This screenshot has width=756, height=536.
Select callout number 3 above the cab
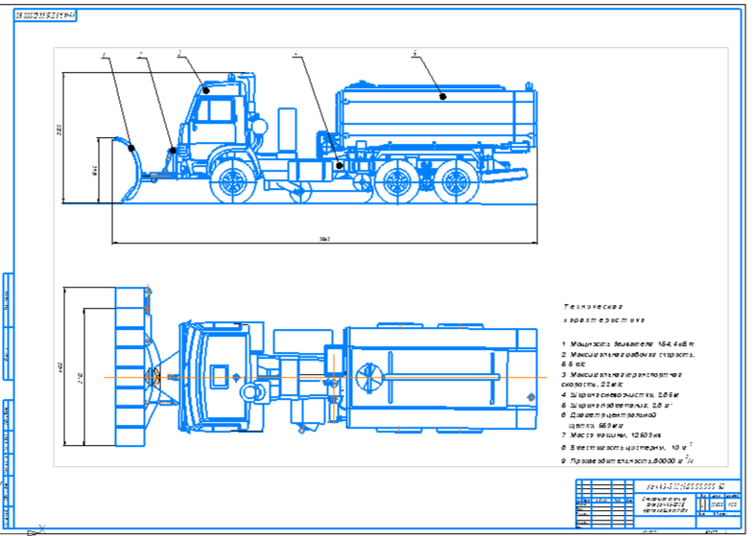179,55
